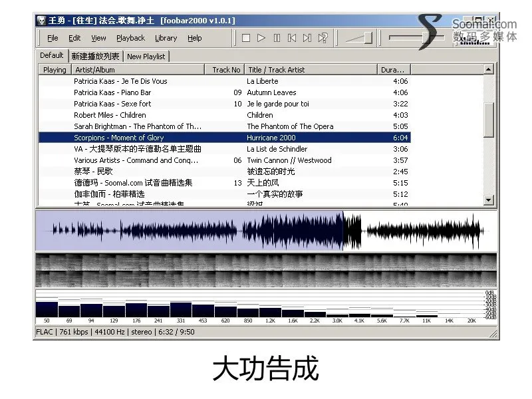Click the title La Liberte
The height and width of the screenshot is (399, 532).
click(x=262, y=81)
